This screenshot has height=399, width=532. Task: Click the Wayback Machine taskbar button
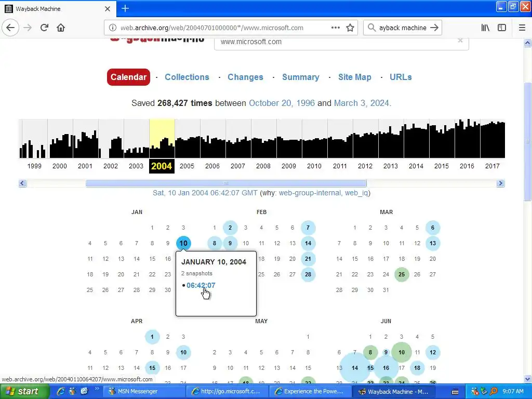point(394,392)
